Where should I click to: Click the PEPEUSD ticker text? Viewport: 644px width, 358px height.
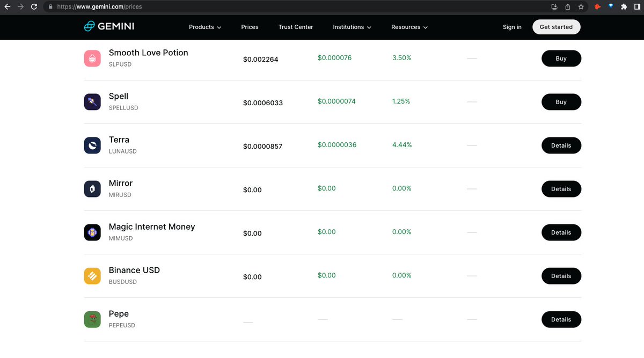(122, 325)
